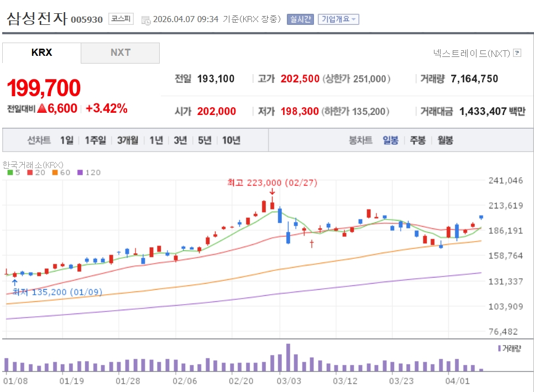Click the red arrow marking 최고 223,000
Viewport: 534px width, 392px height.
[272, 192]
